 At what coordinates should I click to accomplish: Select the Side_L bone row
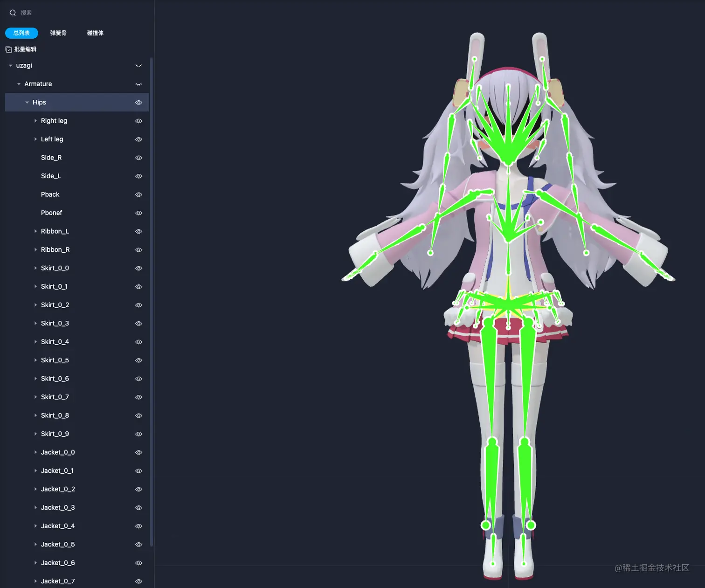click(x=77, y=176)
